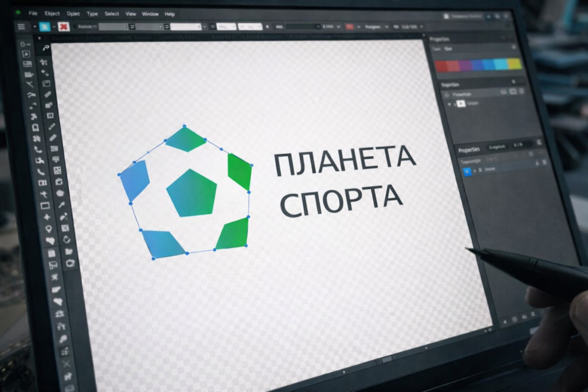588x392 pixels.
Task: Toggle the blue square on the lower Union row
Action: pyautogui.click(x=467, y=171)
